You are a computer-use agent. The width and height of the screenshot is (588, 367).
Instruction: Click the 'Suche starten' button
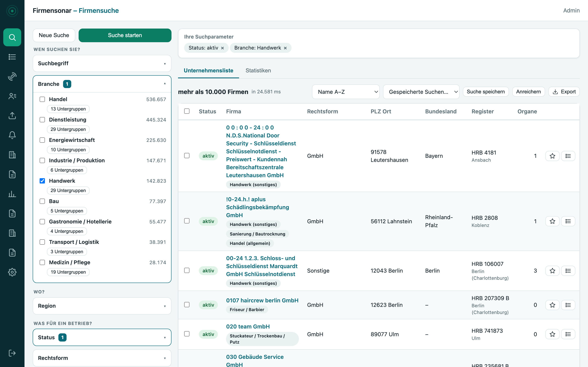click(125, 35)
